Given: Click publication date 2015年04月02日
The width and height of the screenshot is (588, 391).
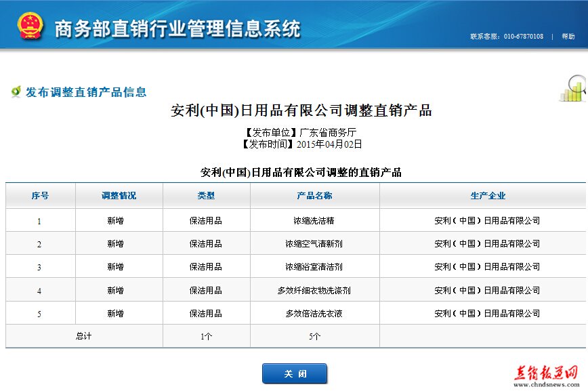Looking at the screenshot, I should click(329, 144).
